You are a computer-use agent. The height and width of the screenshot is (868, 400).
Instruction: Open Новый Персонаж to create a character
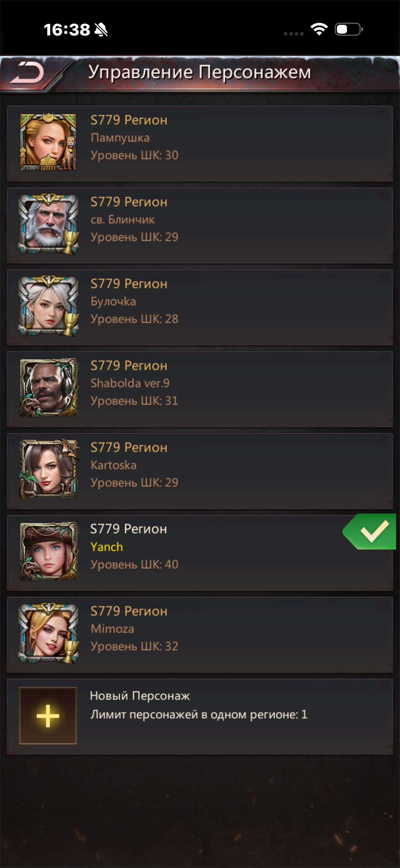pyautogui.click(x=200, y=717)
